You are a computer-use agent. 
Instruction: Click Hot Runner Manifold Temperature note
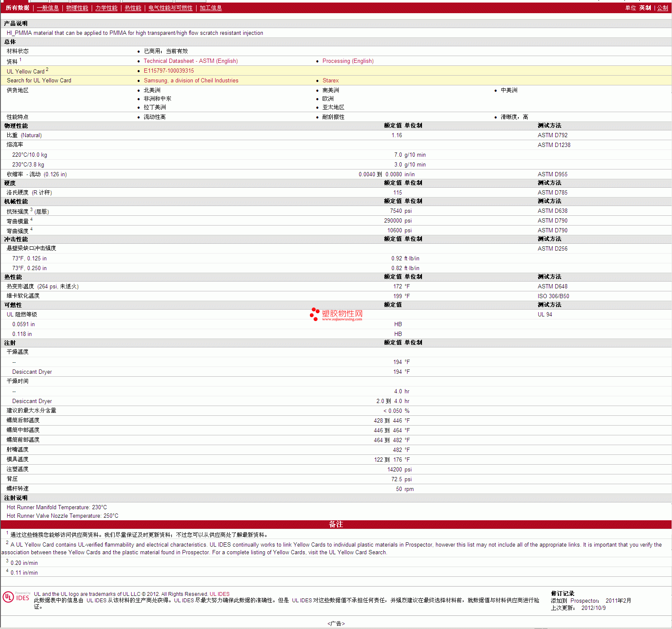(x=57, y=507)
